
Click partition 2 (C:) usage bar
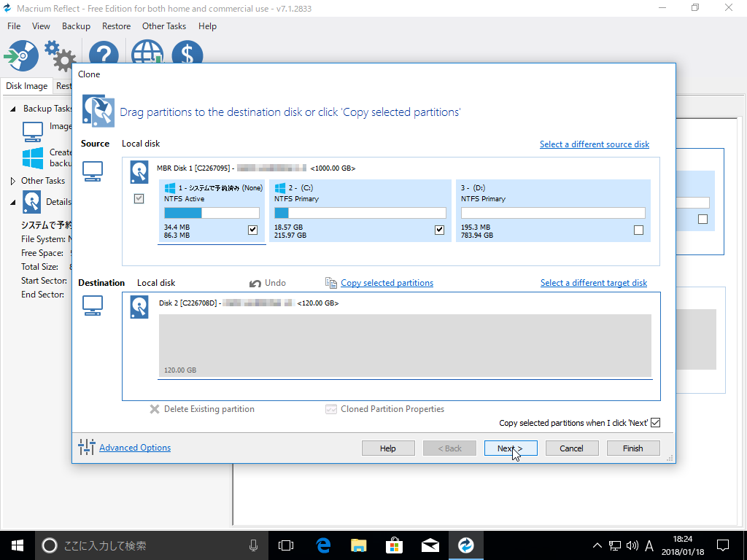coord(360,213)
